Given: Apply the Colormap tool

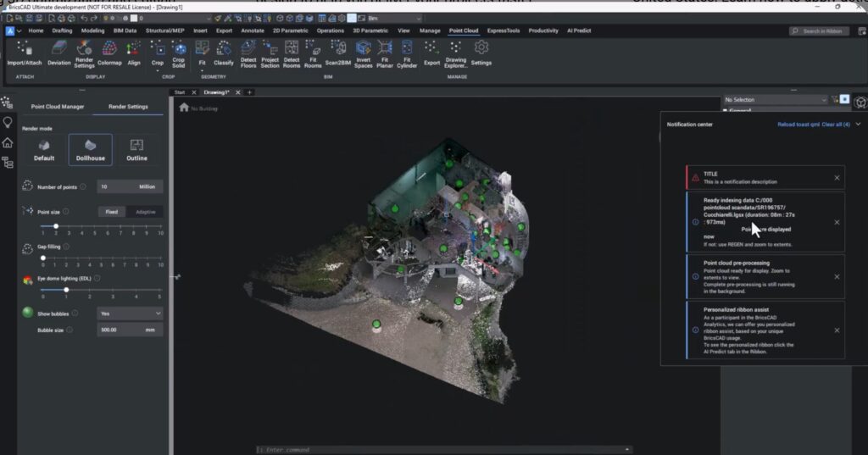Looking at the screenshot, I should pos(109,53).
